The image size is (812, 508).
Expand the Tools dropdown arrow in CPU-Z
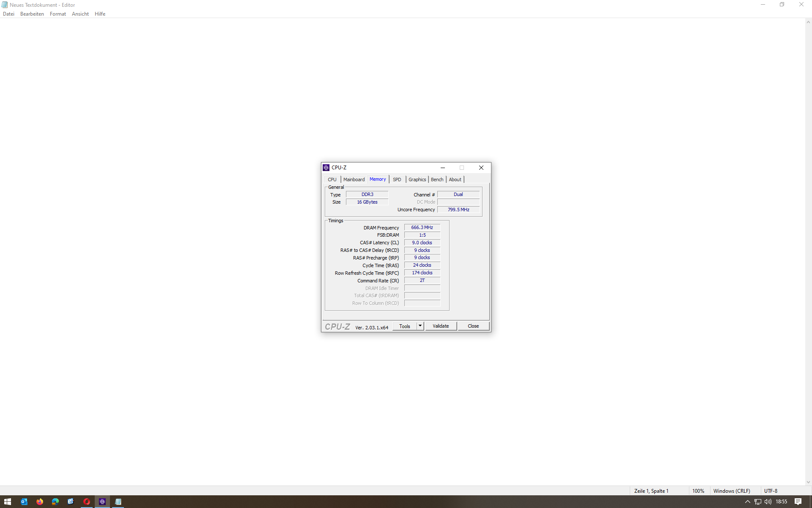point(420,326)
